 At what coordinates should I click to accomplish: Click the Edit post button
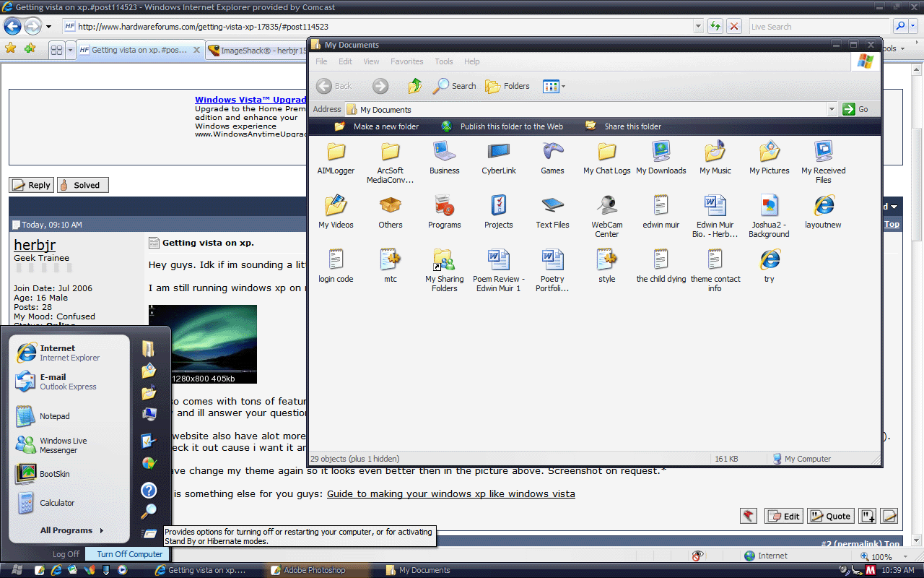[x=784, y=516]
